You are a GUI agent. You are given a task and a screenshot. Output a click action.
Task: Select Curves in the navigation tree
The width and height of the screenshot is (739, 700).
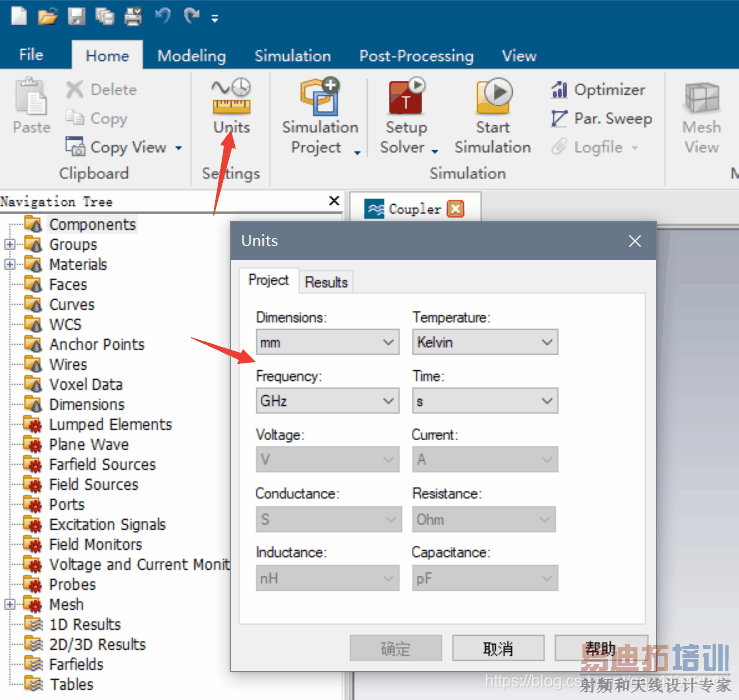point(72,305)
